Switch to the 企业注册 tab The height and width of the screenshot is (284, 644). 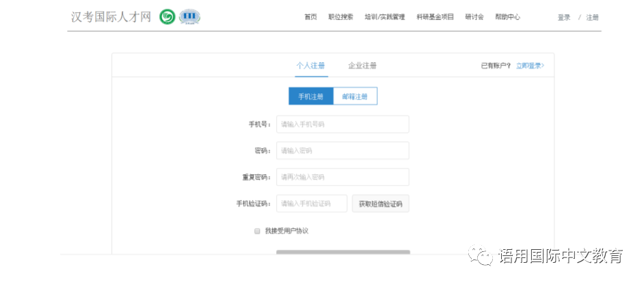[x=362, y=66]
